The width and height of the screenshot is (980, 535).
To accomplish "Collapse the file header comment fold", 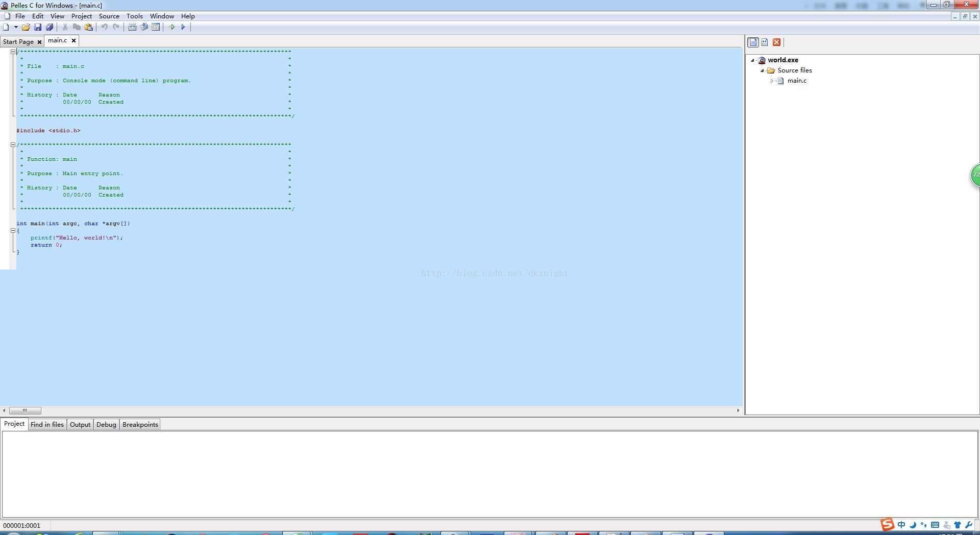I will [x=13, y=52].
